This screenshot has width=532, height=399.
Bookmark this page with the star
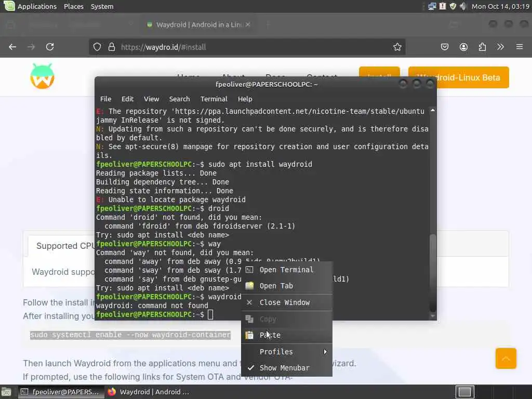click(397, 47)
